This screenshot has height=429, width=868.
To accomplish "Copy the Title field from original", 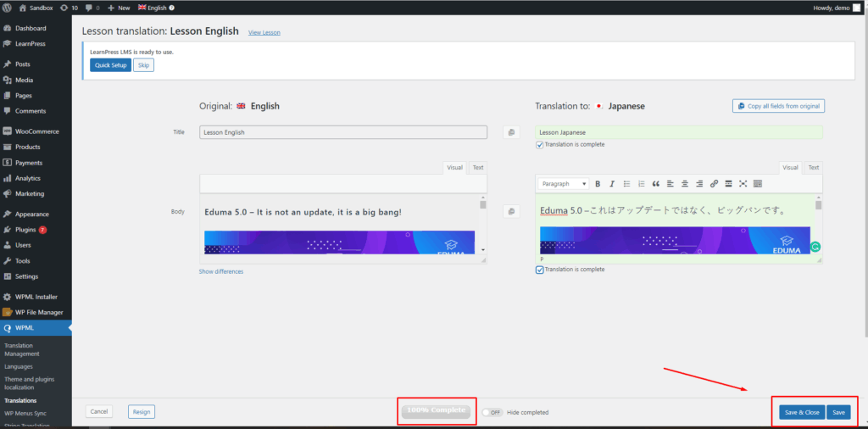I will point(511,132).
